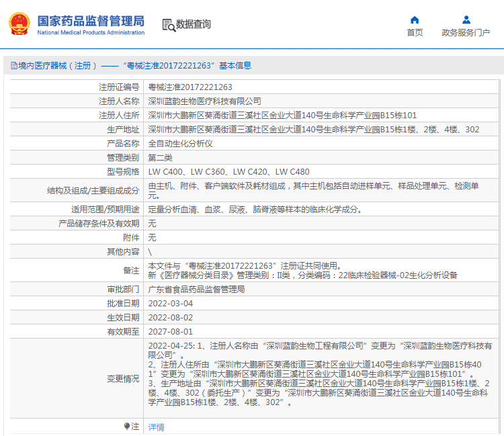Click the 备注 text starting 本文件与
This screenshot has width=504, height=436.
(x=302, y=271)
